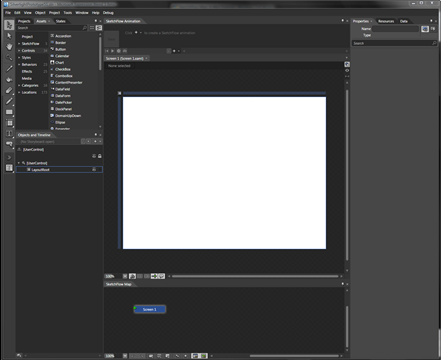Click the play button in SketchFlow Animation
The width and height of the screenshot is (441, 360).
(x=113, y=51)
